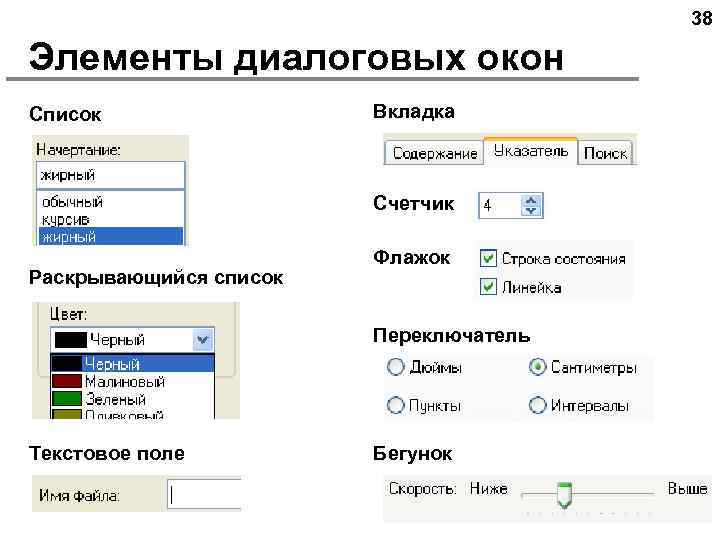Pick highlighted Черный in color dropdown list
This screenshot has height=540, width=720.
click(x=132, y=364)
